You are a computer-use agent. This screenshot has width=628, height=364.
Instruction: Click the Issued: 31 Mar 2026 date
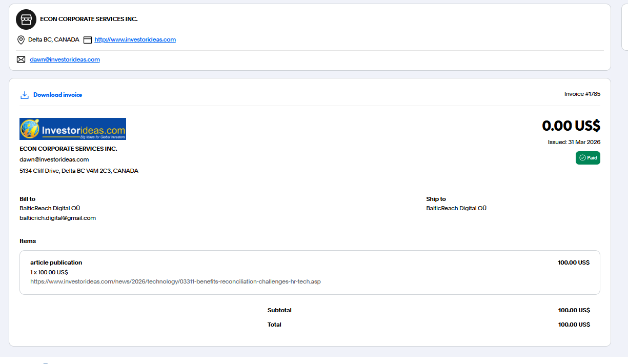(574, 142)
